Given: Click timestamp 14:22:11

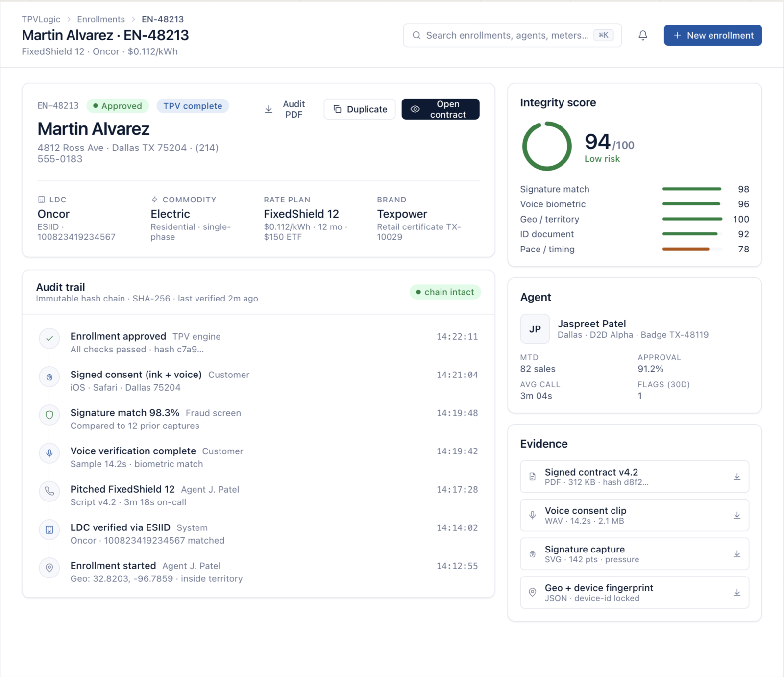Looking at the screenshot, I should coord(457,337).
